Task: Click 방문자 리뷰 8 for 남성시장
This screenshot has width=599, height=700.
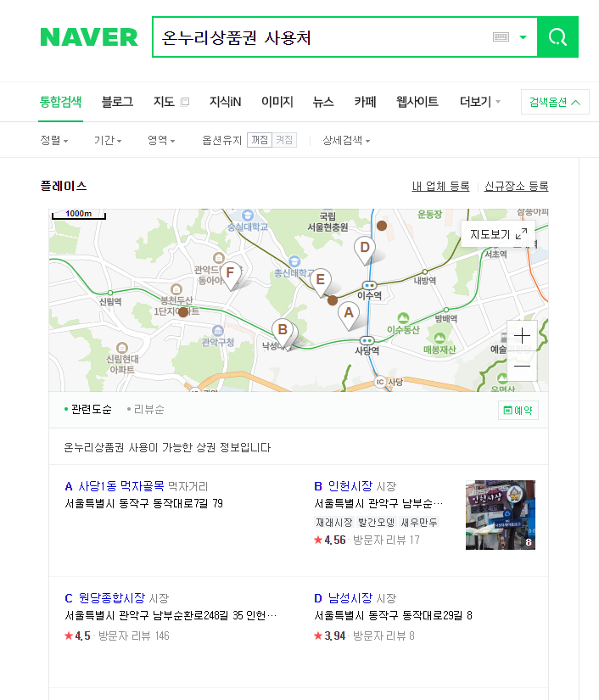Action: [x=383, y=636]
